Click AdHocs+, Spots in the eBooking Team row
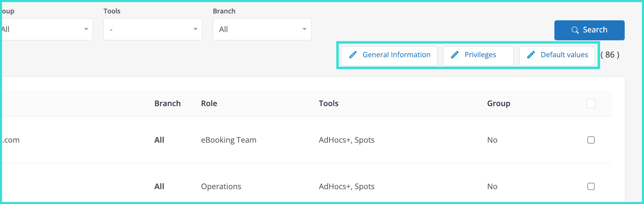This screenshot has height=204, width=644. 346,140
